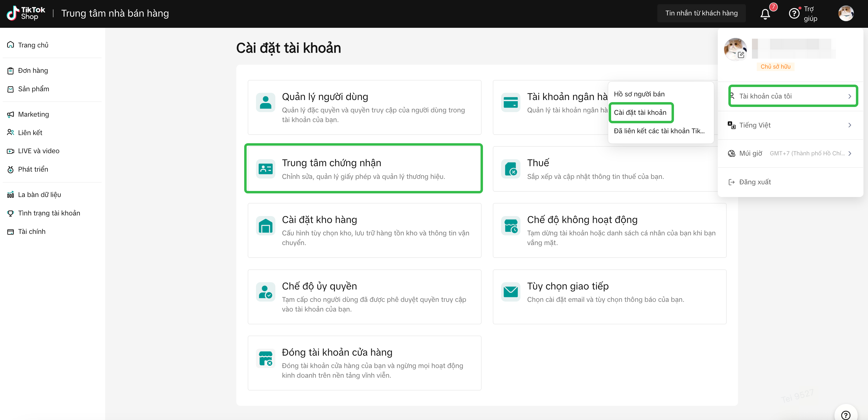The height and width of the screenshot is (420, 868).
Task: Open Trung tâm chứng nhận card
Action: point(364,168)
